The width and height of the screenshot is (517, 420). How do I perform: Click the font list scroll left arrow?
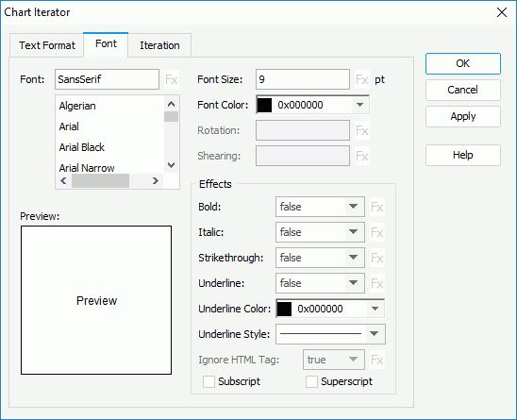[63, 181]
